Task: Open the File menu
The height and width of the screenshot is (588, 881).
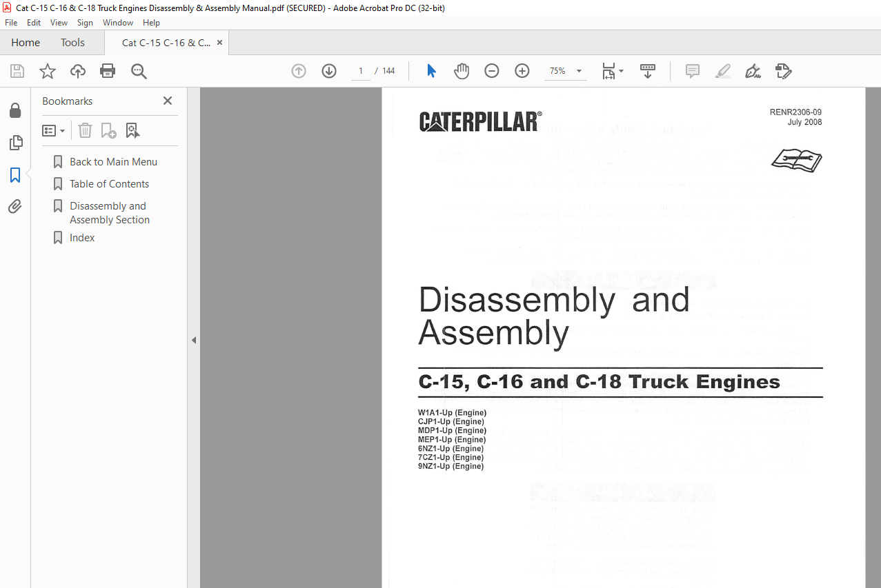Action: pos(11,23)
